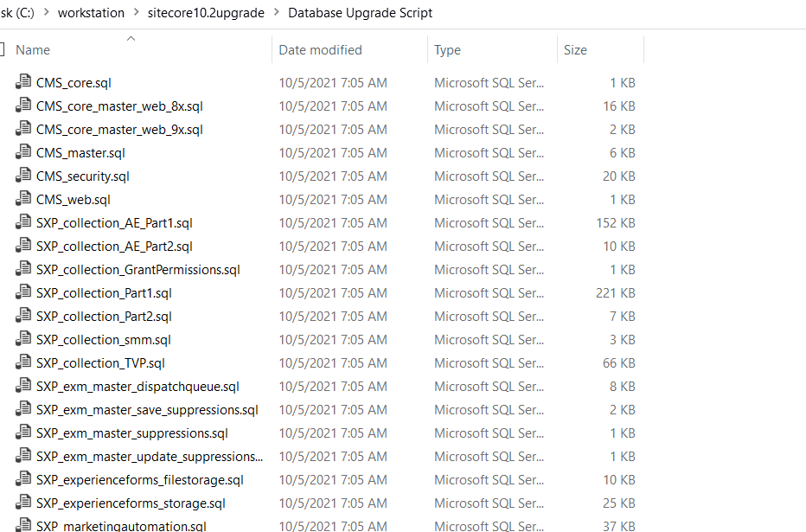Click the 8 KB size value
Image resolution: width=806 pixels, height=532 pixels.
tap(623, 387)
